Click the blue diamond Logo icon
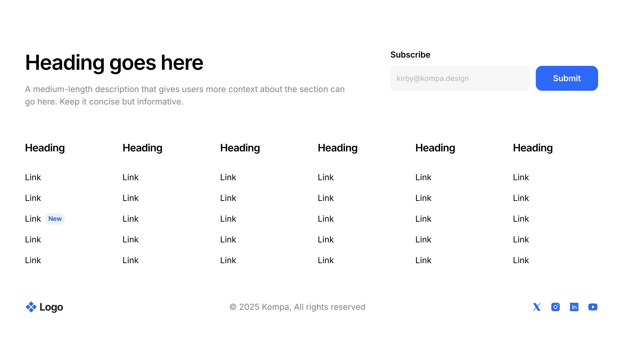 (31, 307)
